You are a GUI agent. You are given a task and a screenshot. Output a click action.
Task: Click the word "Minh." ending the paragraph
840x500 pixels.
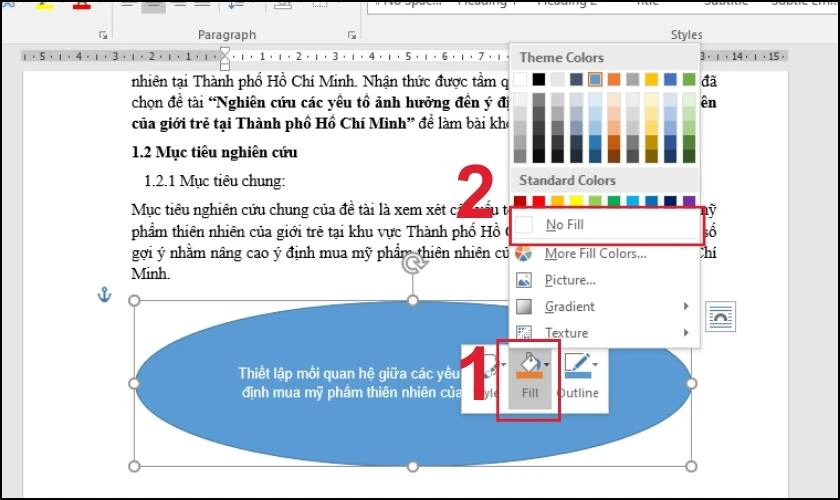151,274
